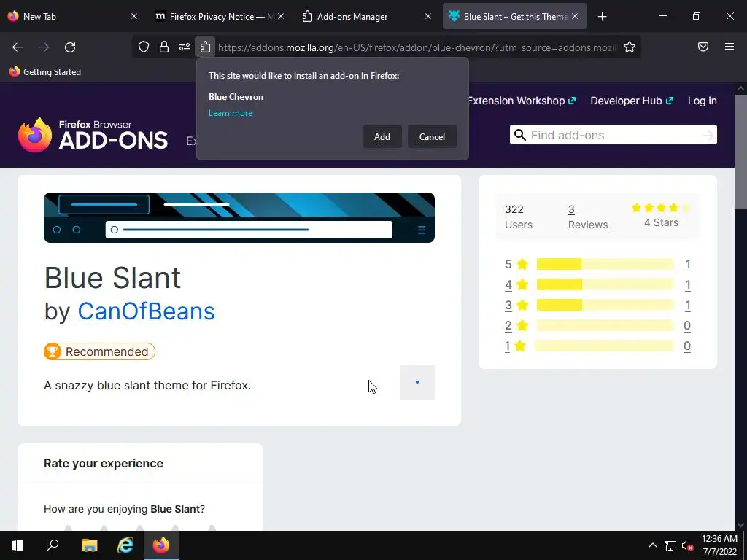
Task: Open the Windows Start menu
Action: point(18,545)
